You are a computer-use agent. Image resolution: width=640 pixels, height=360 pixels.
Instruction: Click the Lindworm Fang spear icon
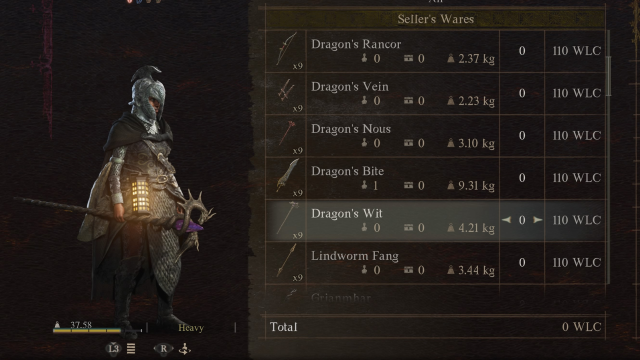(x=286, y=260)
